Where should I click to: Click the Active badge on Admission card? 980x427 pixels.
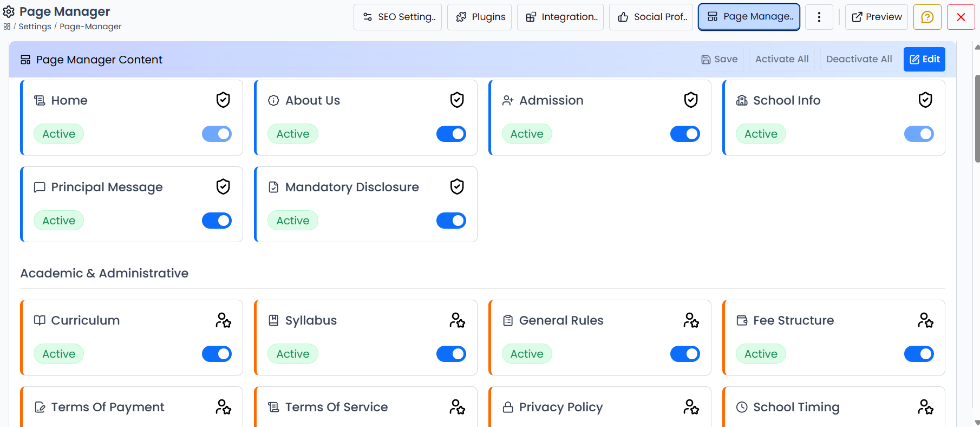[x=527, y=134]
